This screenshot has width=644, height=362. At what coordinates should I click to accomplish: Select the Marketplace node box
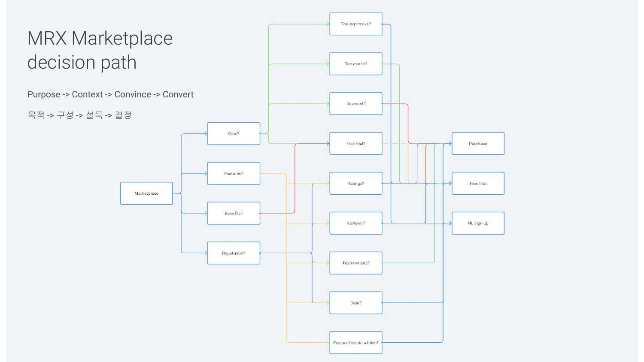click(x=146, y=193)
